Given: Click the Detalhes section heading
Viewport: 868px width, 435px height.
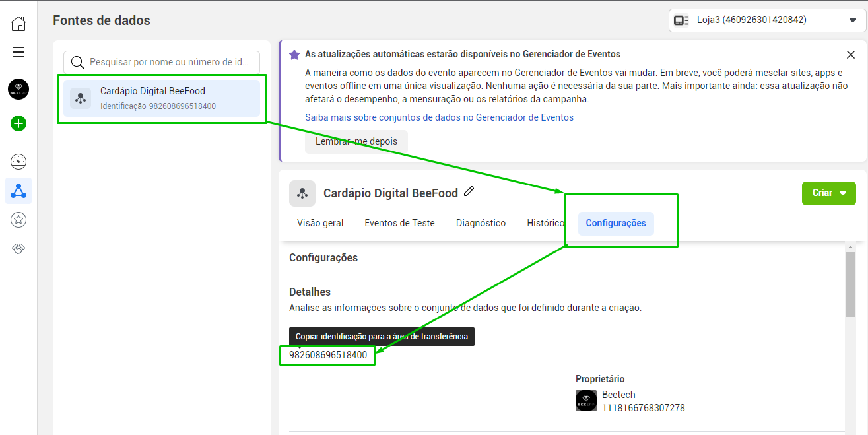Looking at the screenshot, I should click(x=310, y=292).
